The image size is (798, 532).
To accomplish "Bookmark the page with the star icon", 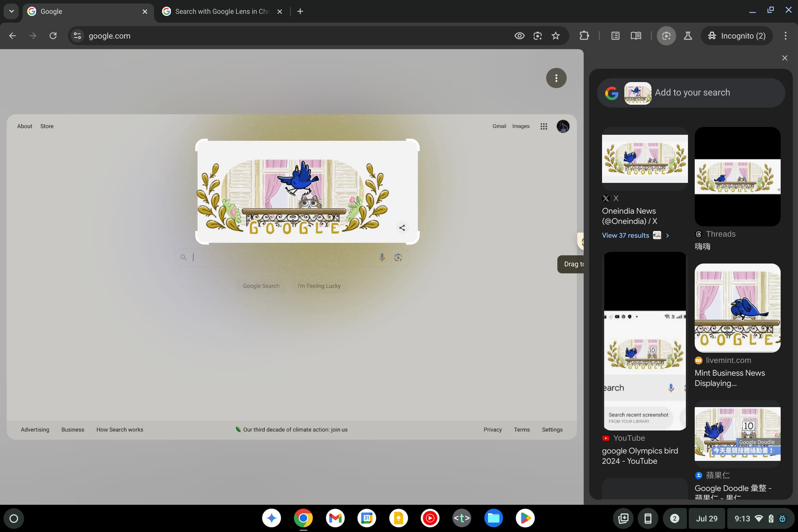I will [556, 35].
